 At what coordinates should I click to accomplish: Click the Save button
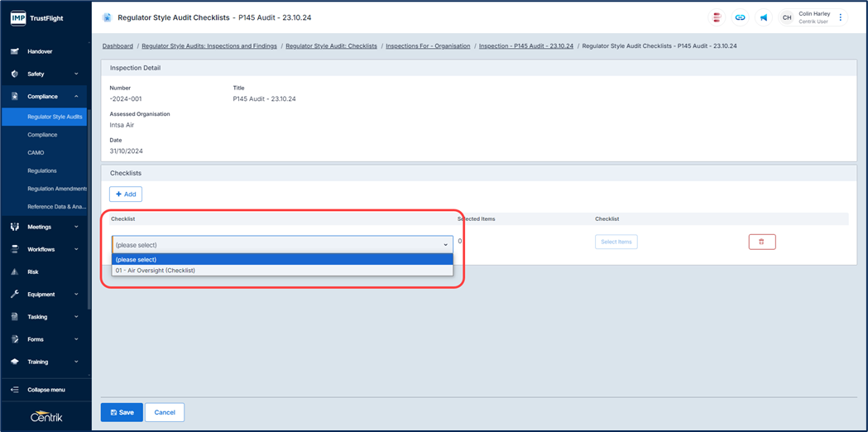[x=122, y=412]
